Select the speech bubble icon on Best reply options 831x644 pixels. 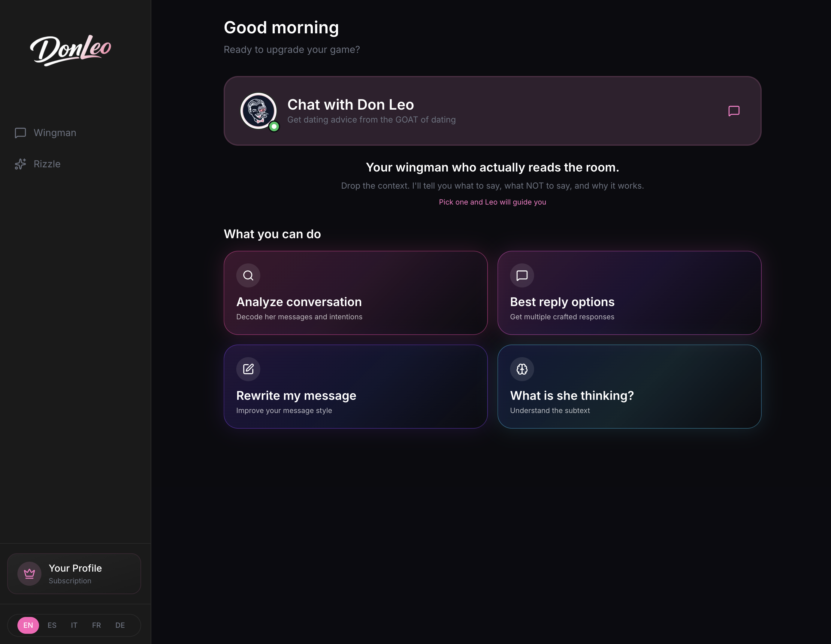coord(522,275)
